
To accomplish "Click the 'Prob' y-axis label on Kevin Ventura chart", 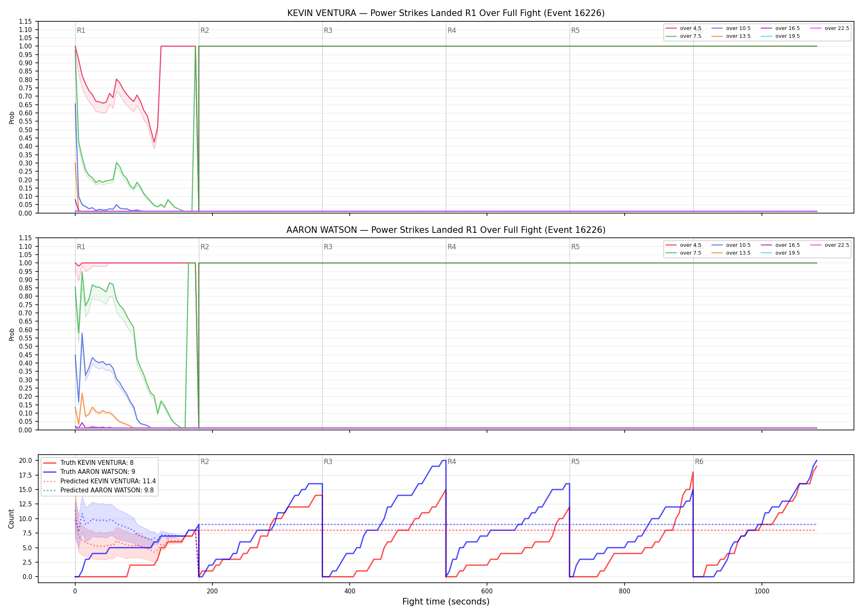I will (x=12, y=117).
